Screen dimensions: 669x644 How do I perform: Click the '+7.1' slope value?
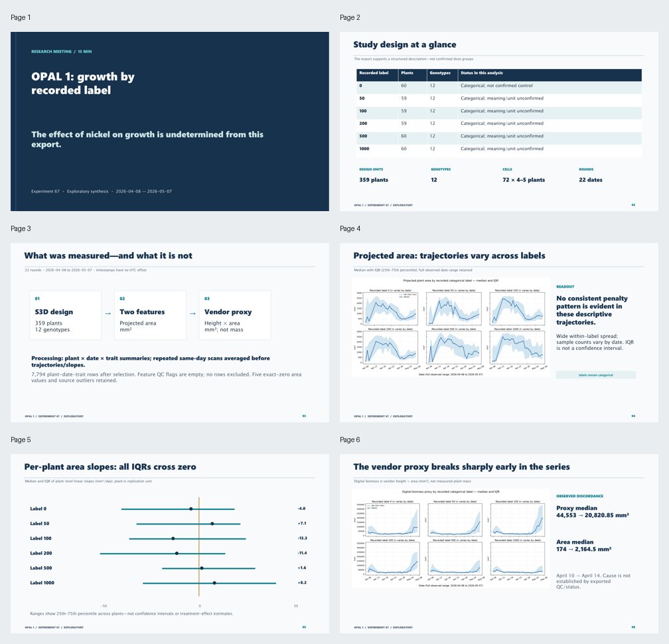302,523
